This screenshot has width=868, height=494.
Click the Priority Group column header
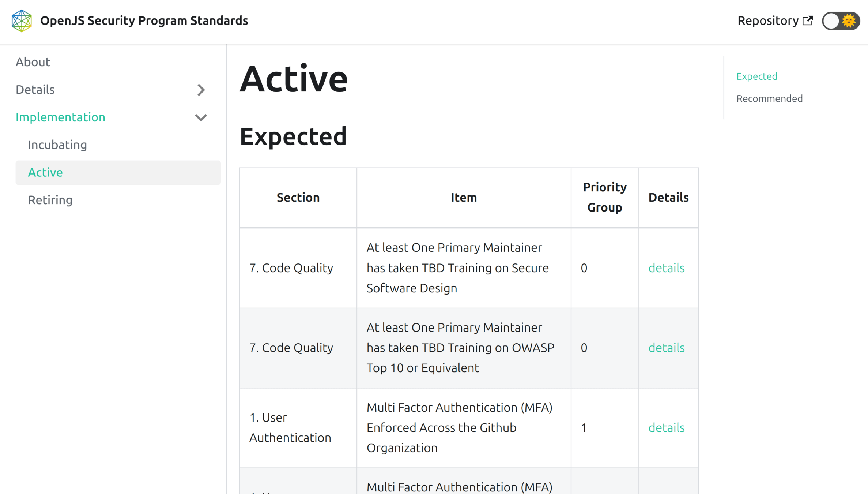point(604,197)
